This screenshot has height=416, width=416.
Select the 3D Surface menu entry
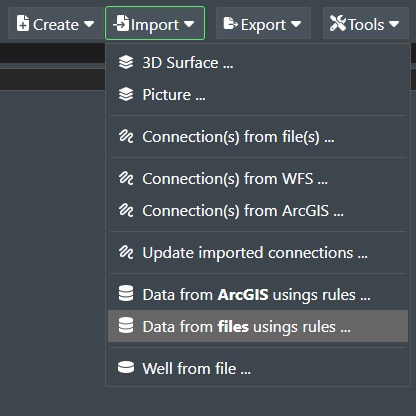[258, 63]
